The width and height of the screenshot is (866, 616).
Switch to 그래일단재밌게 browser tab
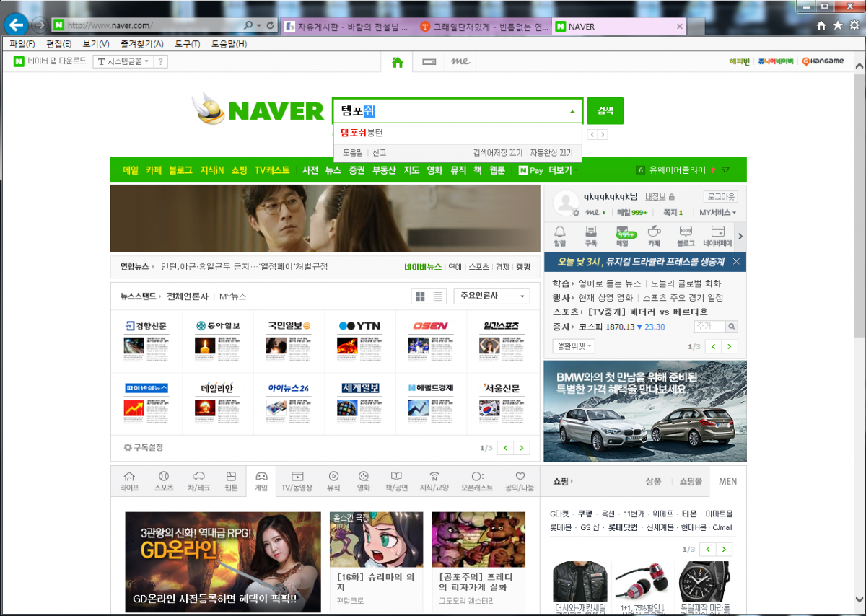pos(485,27)
